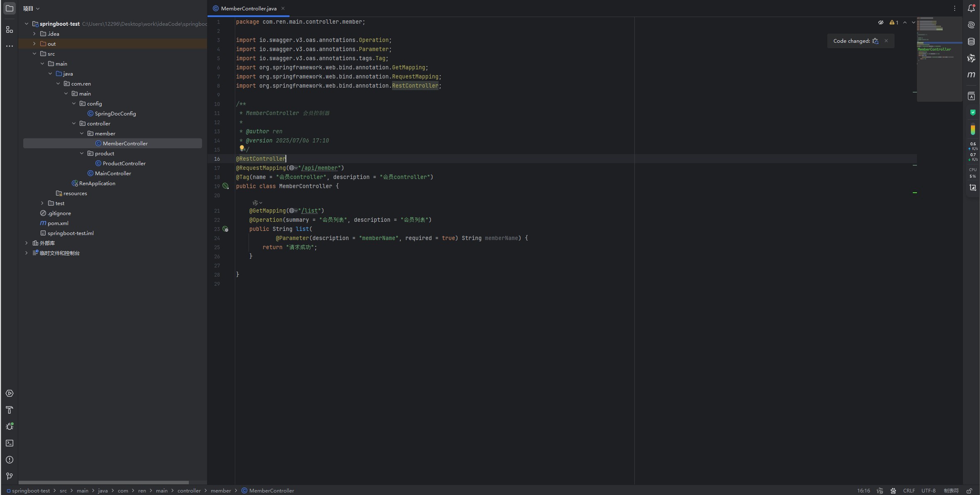
Task: Open the Structure tool window icon
Action: (x=9, y=29)
